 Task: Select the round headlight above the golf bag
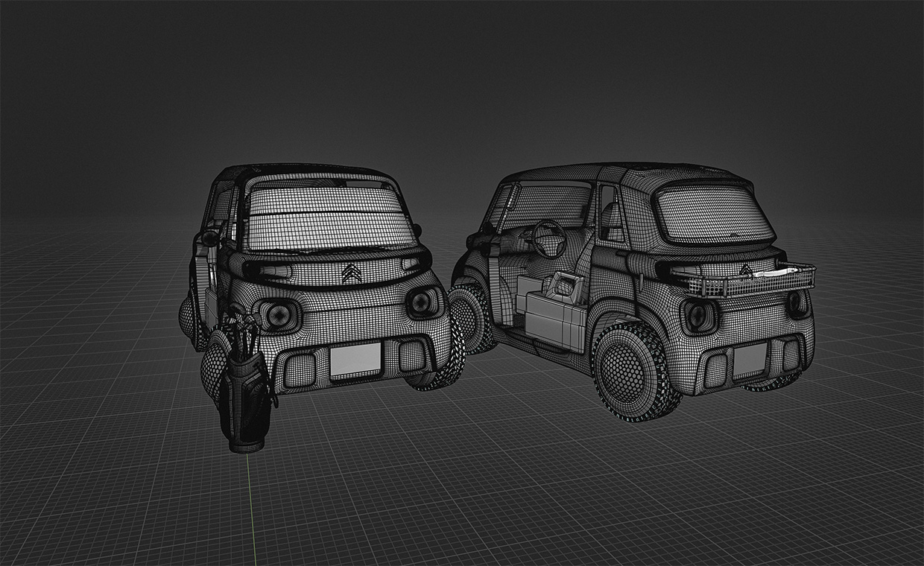[x=276, y=315]
